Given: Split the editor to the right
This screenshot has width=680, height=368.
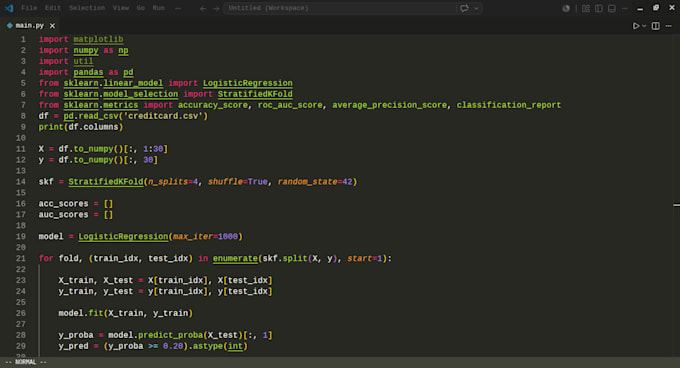Looking at the screenshot, I should [x=656, y=26].
